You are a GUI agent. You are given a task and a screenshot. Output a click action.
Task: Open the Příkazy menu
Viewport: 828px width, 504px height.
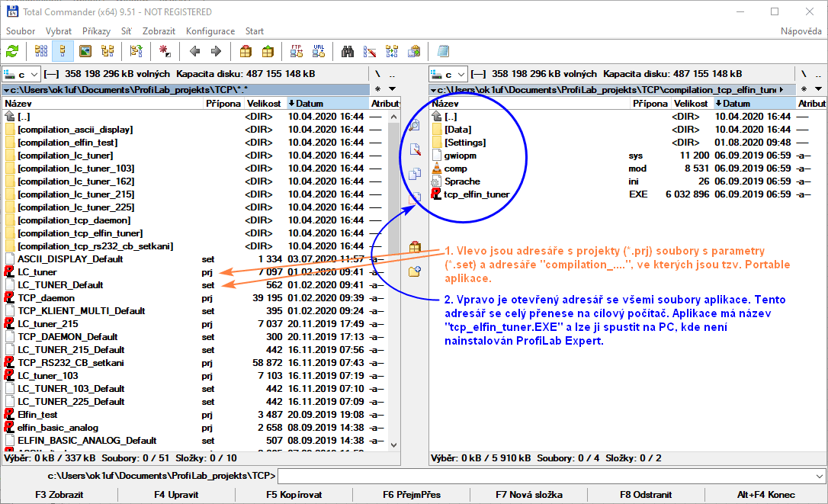point(96,31)
